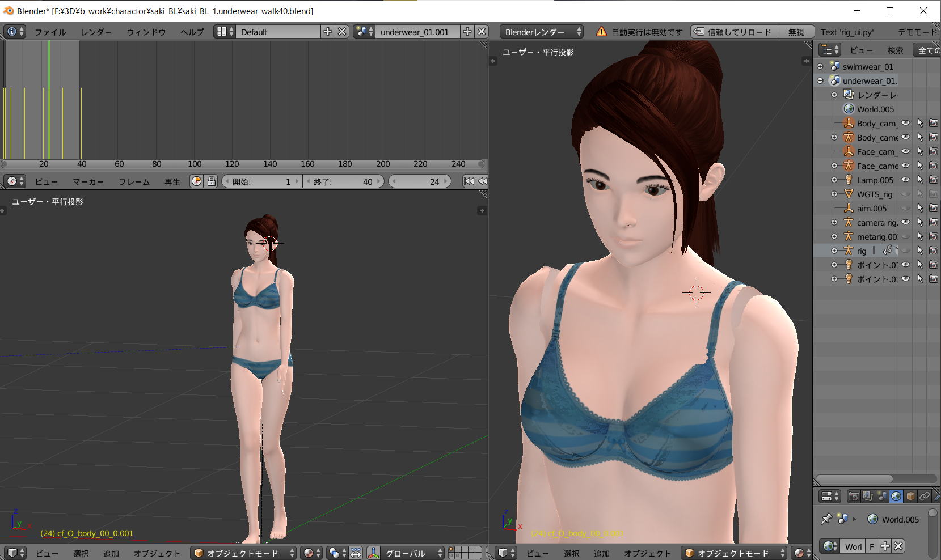The image size is (941, 560).
Task: Toggle renderability camera icon for rig
Action: click(x=933, y=251)
